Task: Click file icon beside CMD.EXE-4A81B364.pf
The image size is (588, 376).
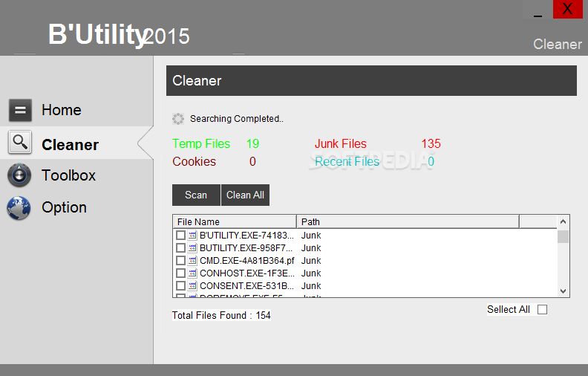Action: click(192, 260)
